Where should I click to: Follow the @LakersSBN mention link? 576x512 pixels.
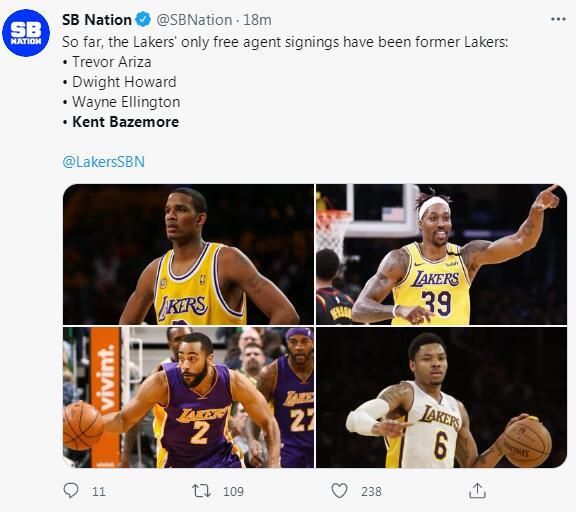104,162
